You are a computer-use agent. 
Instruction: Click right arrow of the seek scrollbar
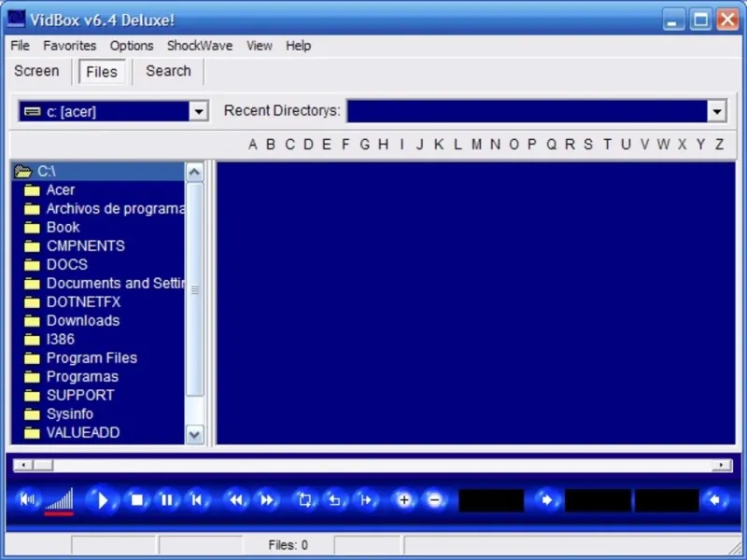tap(722, 465)
